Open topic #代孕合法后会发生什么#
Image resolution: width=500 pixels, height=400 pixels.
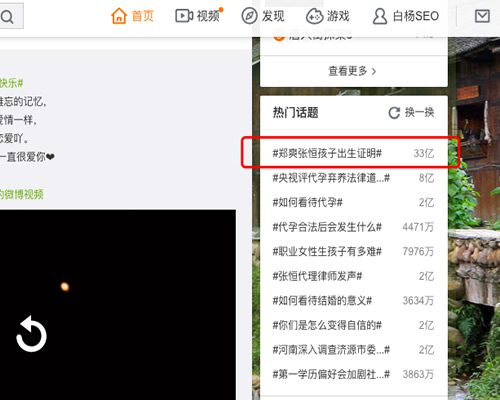tap(327, 227)
